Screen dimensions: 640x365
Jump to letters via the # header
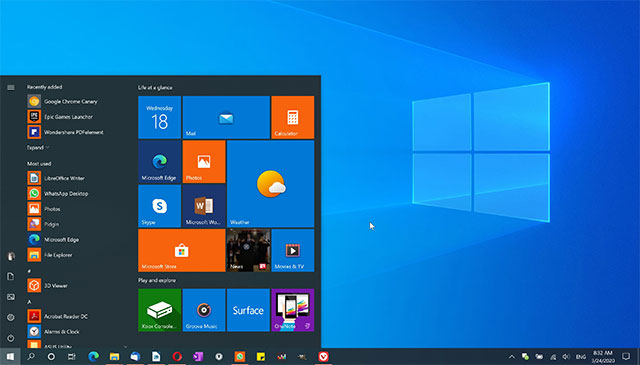[29, 271]
